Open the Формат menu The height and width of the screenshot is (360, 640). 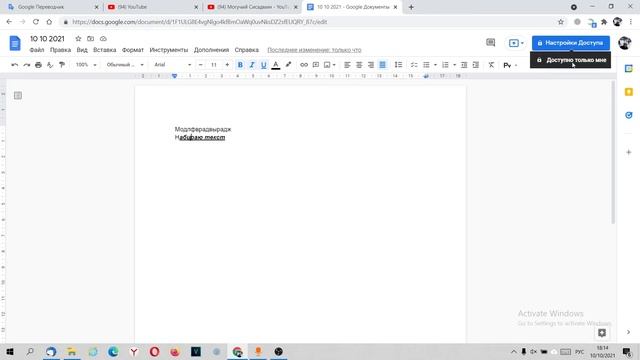pyautogui.click(x=133, y=50)
